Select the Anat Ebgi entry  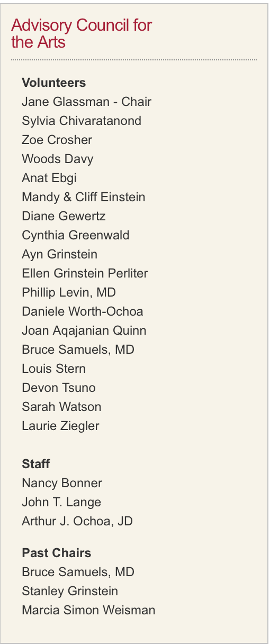pos(49,178)
